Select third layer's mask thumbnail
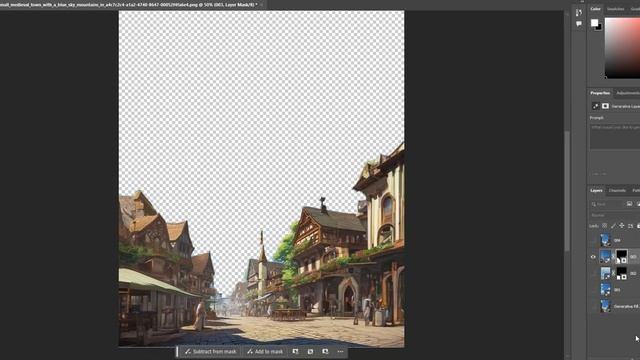This screenshot has height=360, width=640. 621,273
